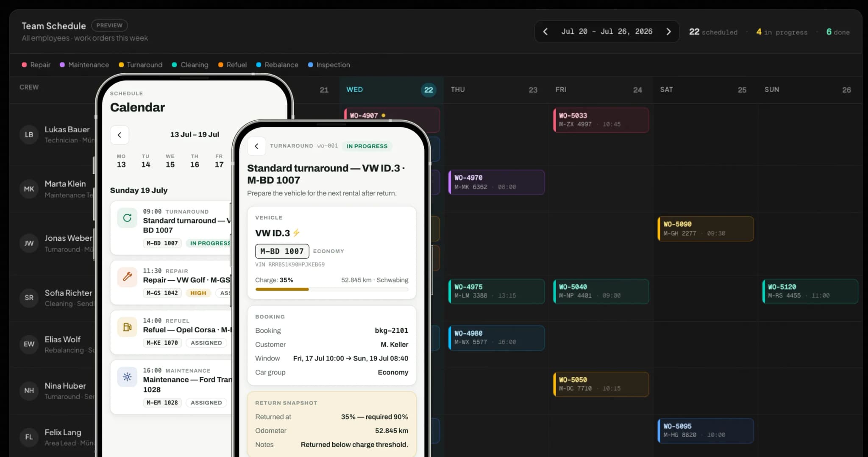Click back arrow on turnaround detail phone
The width and height of the screenshot is (868, 457).
click(x=256, y=146)
